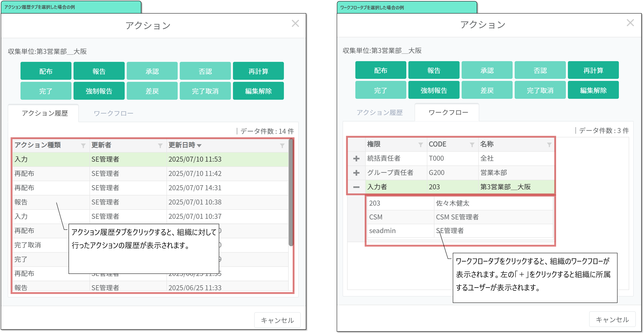This screenshot has height=334, width=644.
Task: Expand the グループ責任者 row with plus
Action: tap(356, 173)
